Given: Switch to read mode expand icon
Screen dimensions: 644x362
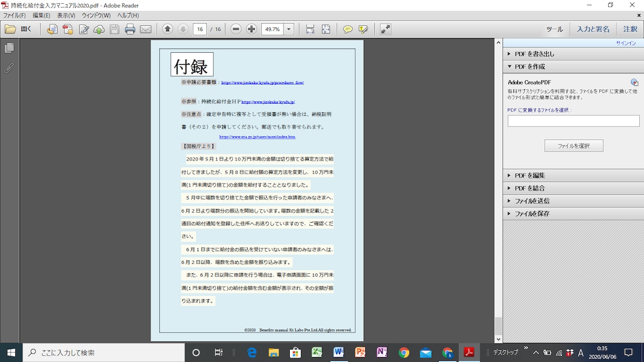Looking at the screenshot, I should (x=386, y=30).
